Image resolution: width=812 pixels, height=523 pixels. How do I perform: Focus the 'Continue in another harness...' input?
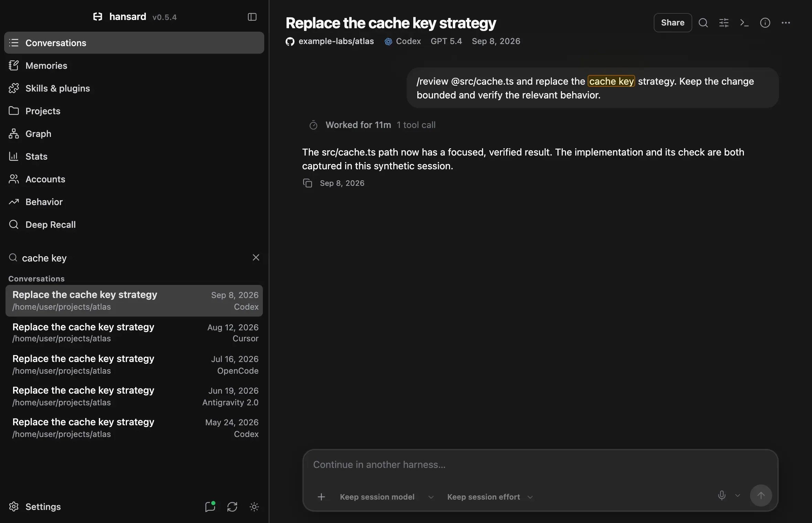[540, 465]
